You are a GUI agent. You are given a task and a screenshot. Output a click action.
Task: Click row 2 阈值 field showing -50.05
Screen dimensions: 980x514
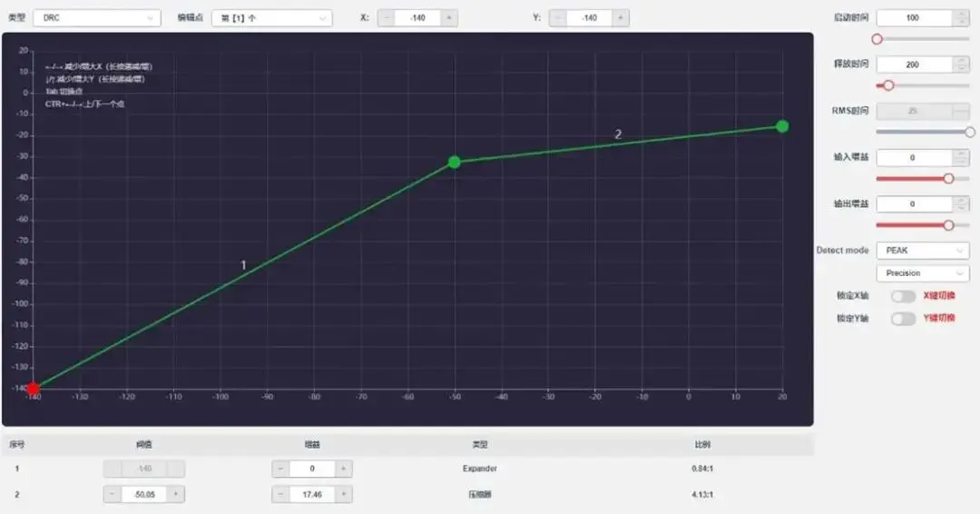144,495
